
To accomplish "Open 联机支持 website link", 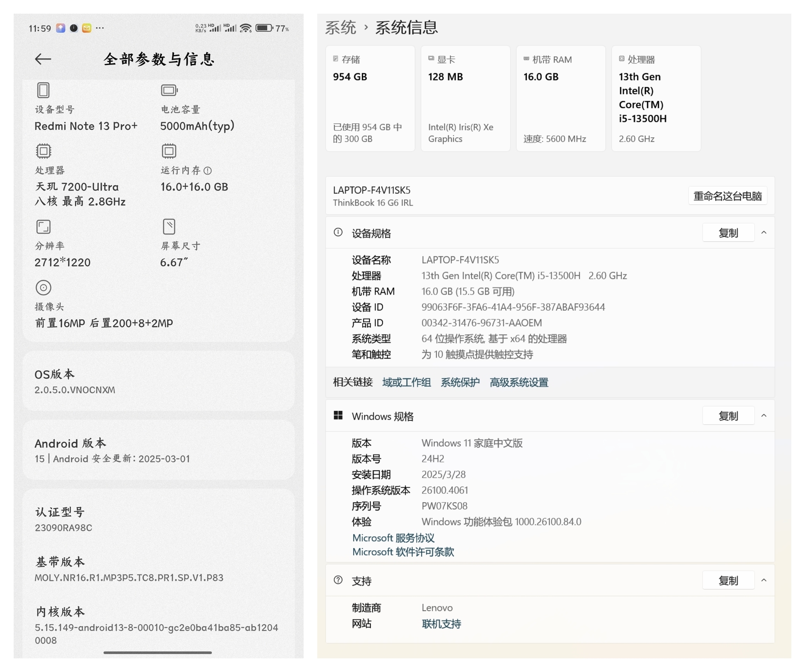I will (441, 624).
